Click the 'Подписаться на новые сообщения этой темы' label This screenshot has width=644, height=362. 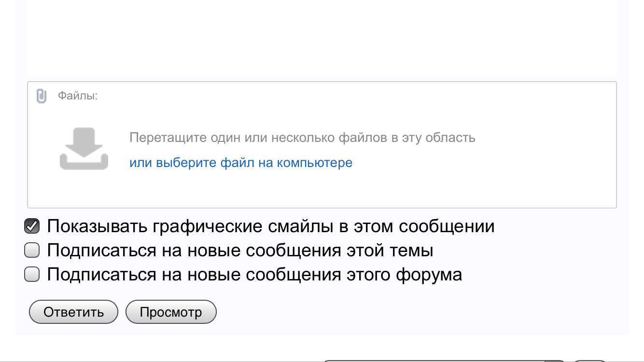click(240, 251)
